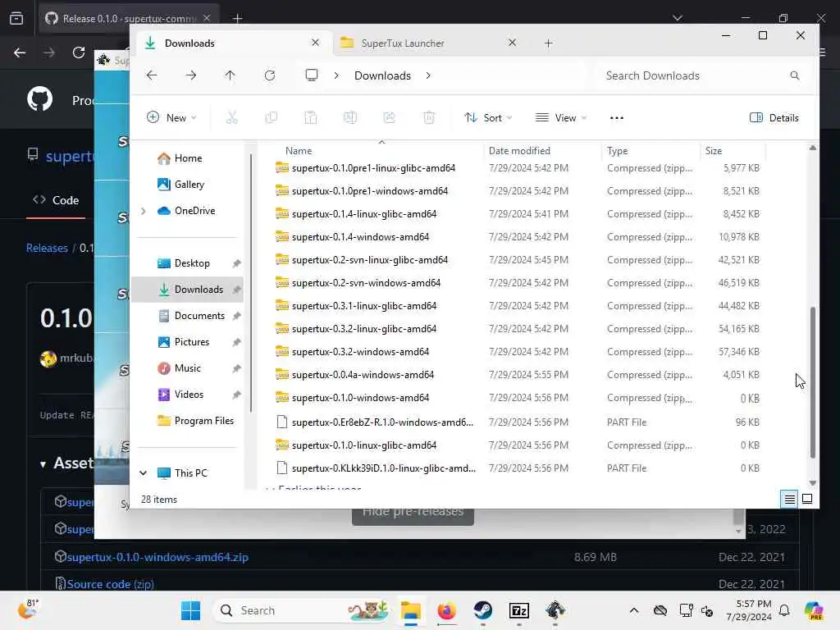
Task: Open the See more three-dots menu
Action: tap(617, 118)
